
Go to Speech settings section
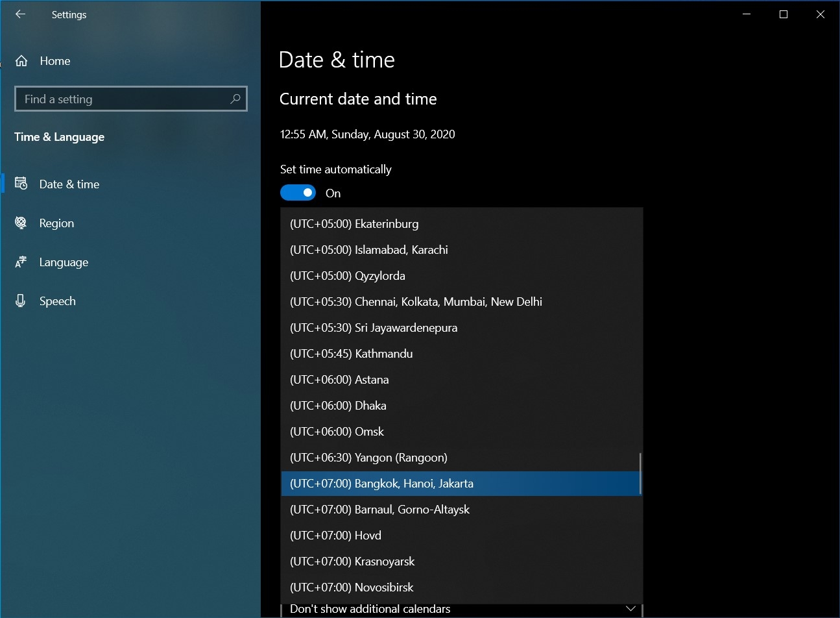pos(130,301)
